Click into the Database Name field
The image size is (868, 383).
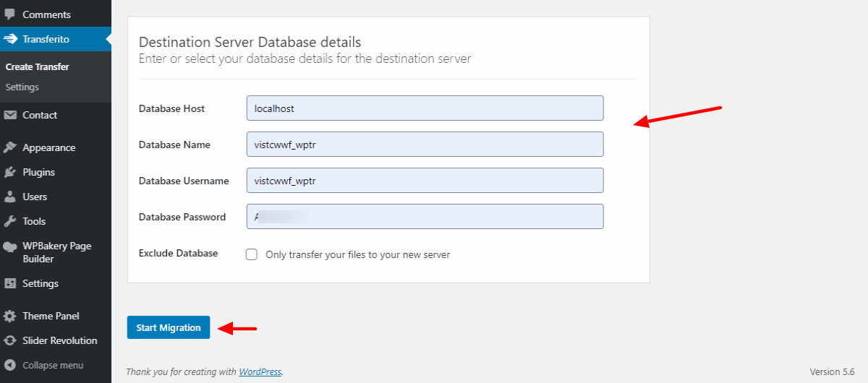tap(425, 145)
